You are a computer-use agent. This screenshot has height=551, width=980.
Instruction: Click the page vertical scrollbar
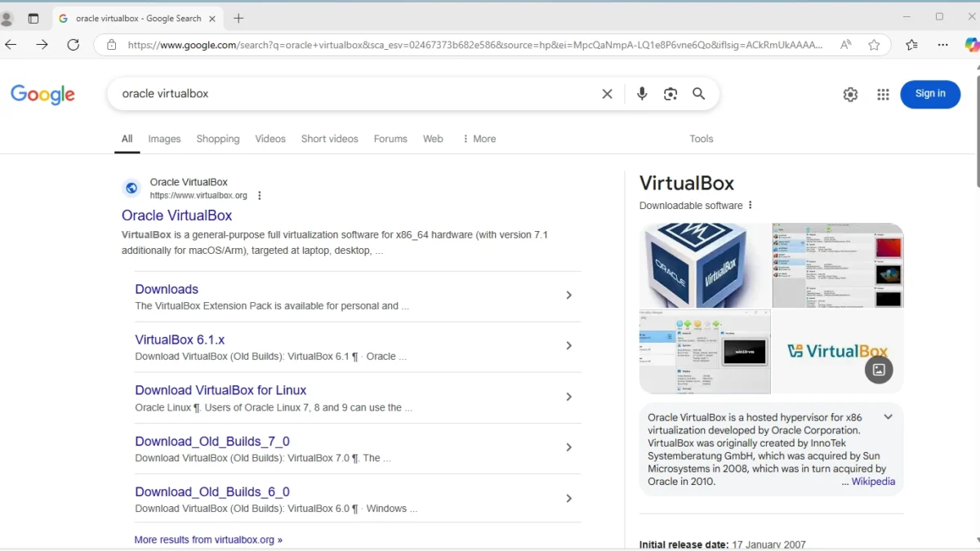pyautogui.click(x=976, y=131)
